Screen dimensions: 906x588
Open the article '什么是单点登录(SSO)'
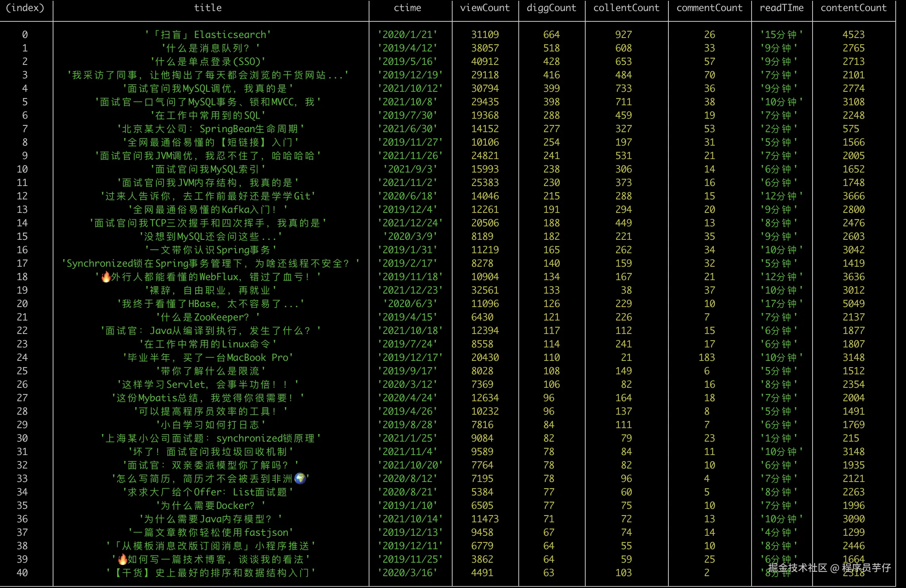207,61
